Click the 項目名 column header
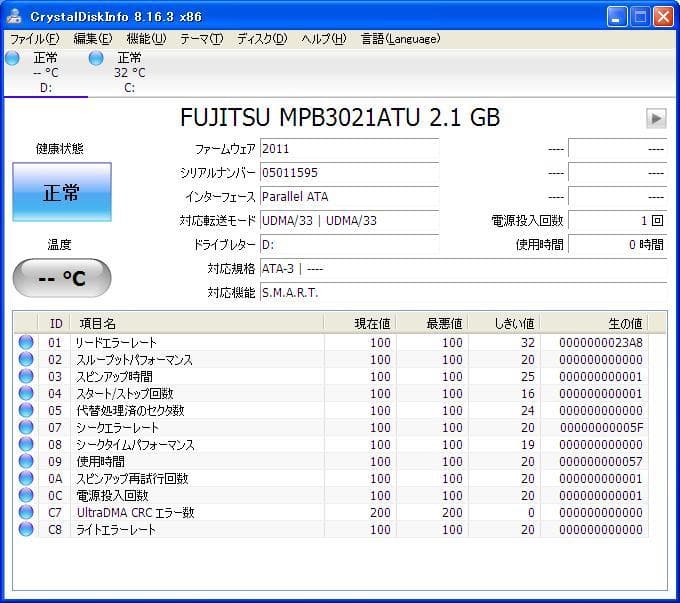 click(197, 323)
